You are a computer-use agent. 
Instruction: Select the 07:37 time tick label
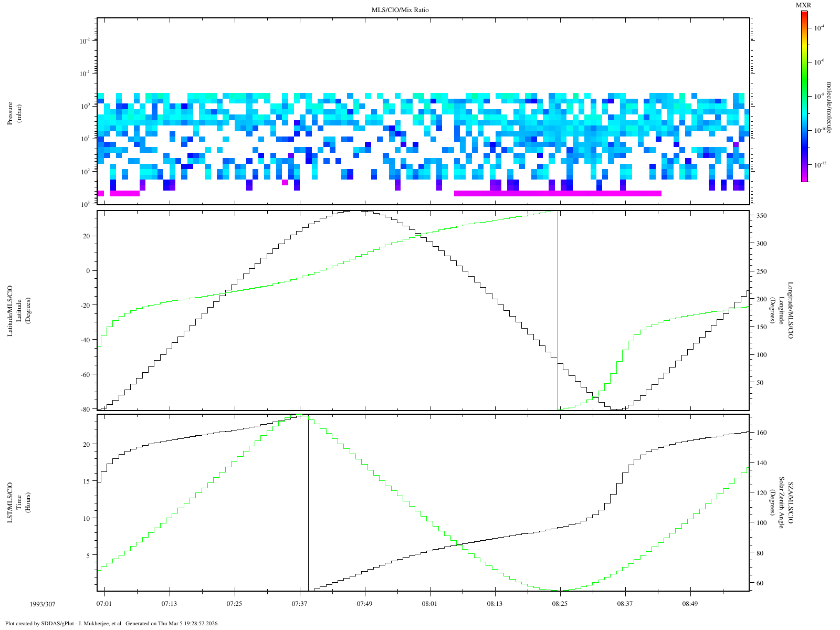299,604
